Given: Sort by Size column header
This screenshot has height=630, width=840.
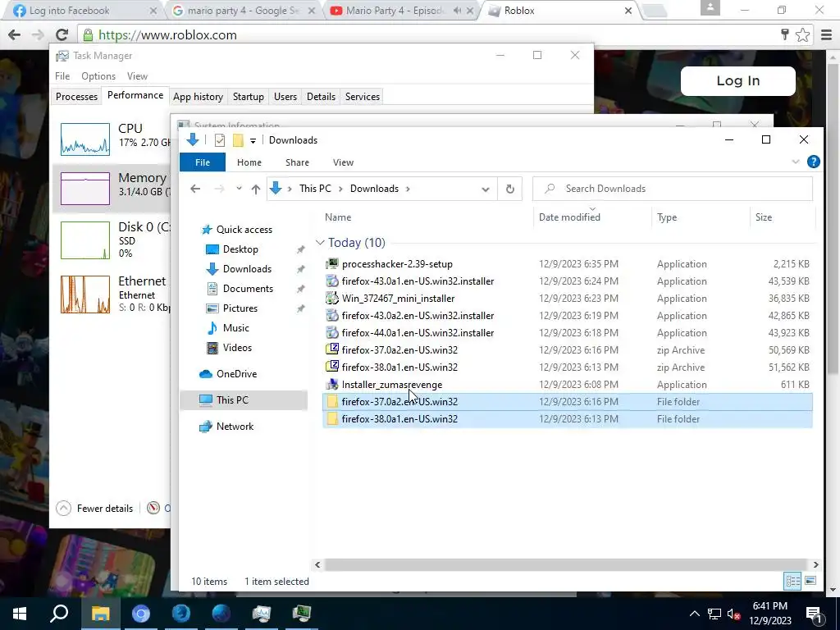Looking at the screenshot, I should pos(764,217).
